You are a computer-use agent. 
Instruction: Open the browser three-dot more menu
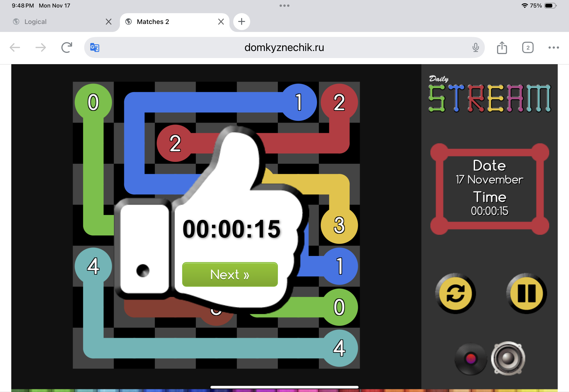(553, 47)
